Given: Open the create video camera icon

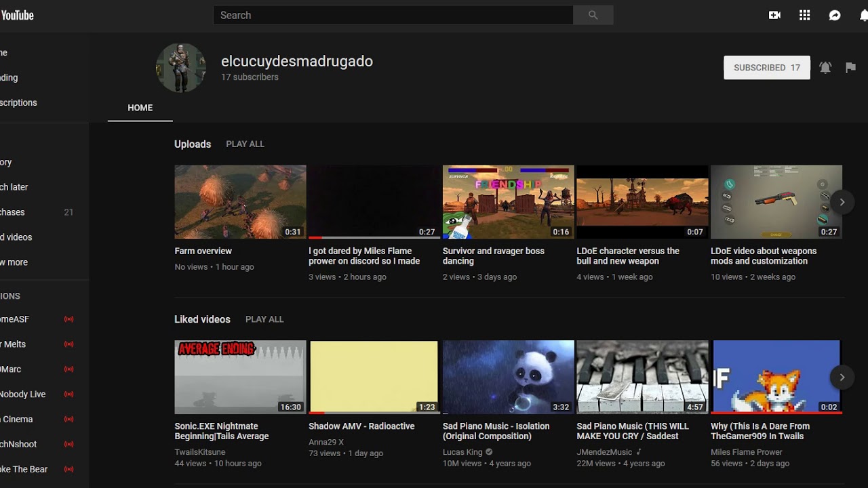Looking at the screenshot, I should pos(774,15).
